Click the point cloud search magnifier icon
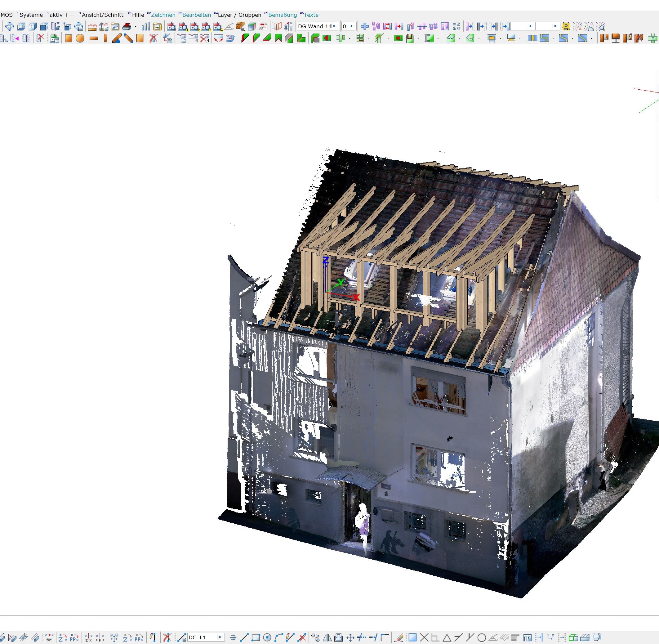The height and width of the screenshot is (644, 659). [600, 26]
